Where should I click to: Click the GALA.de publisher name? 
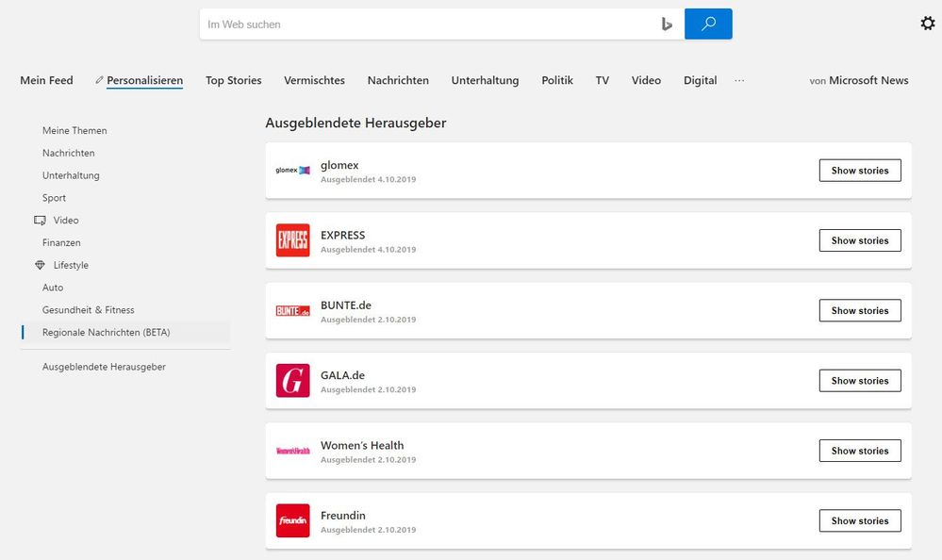click(342, 375)
